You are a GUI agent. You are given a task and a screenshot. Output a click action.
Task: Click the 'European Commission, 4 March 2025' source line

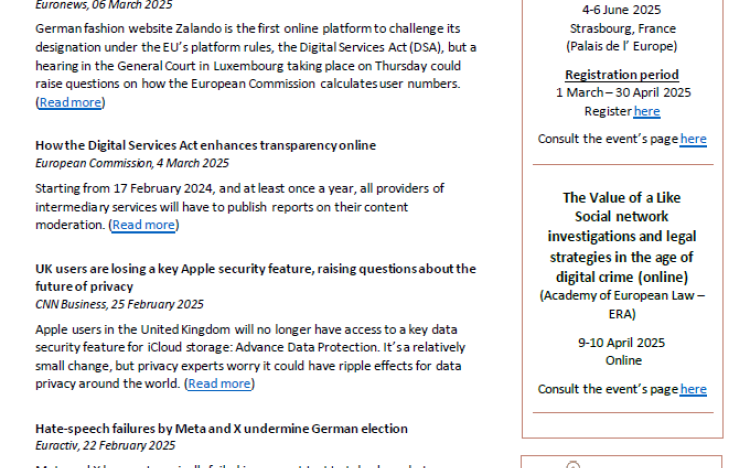(131, 163)
